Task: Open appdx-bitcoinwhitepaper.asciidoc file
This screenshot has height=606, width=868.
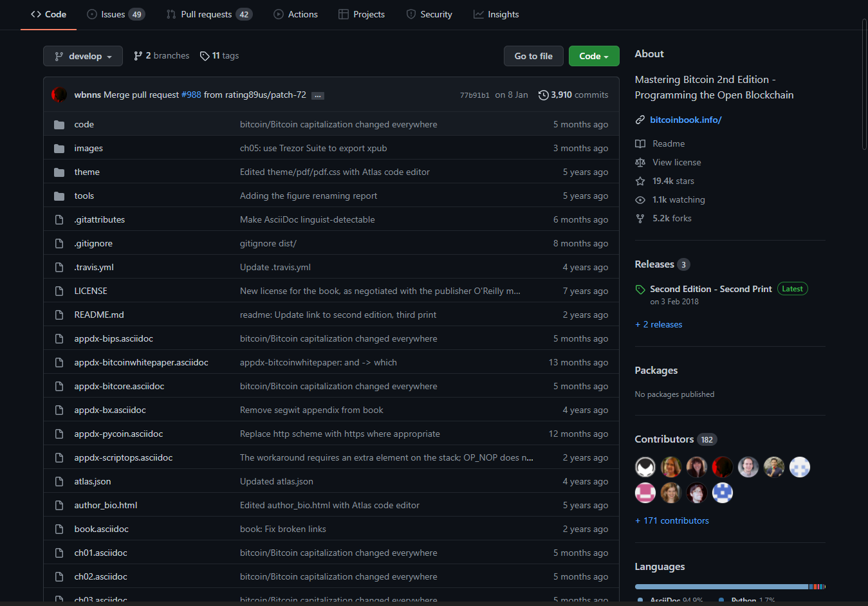Action: tap(142, 363)
